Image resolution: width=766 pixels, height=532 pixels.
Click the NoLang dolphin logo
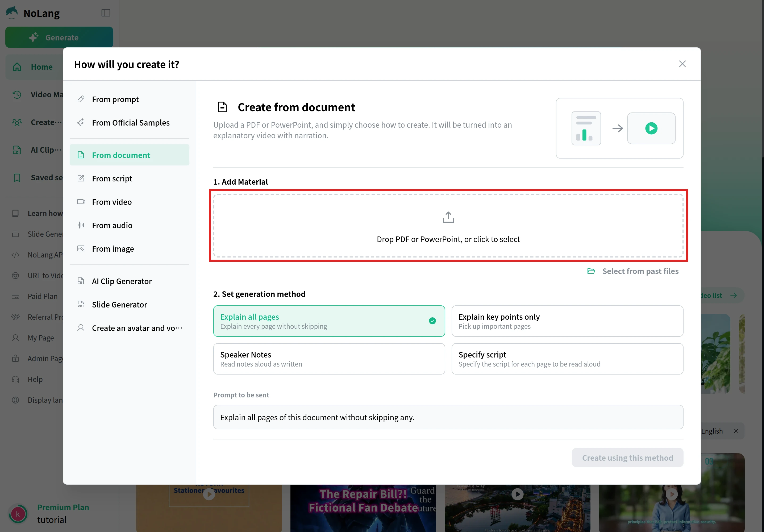pos(12,13)
